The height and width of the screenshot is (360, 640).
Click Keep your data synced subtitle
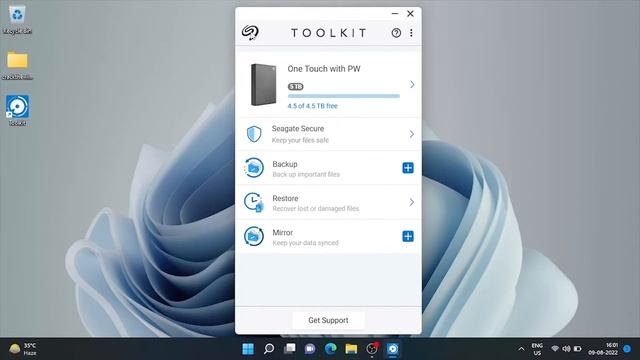coord(305,243)
